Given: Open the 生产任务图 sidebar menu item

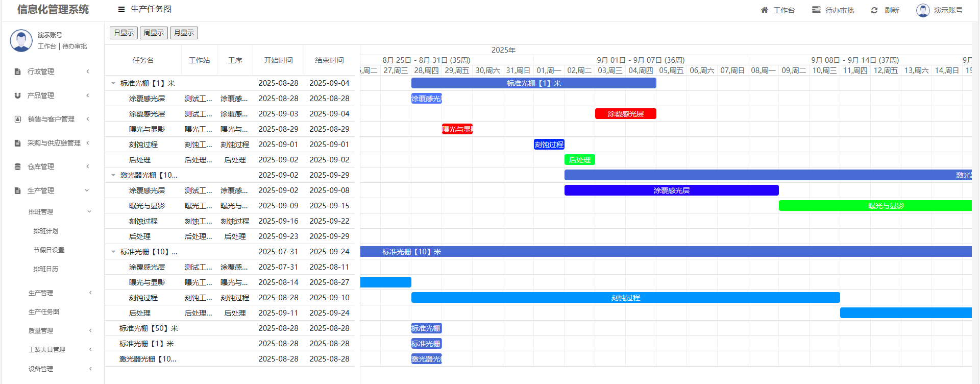Looking at the screenshot, I should pos(44,311).
